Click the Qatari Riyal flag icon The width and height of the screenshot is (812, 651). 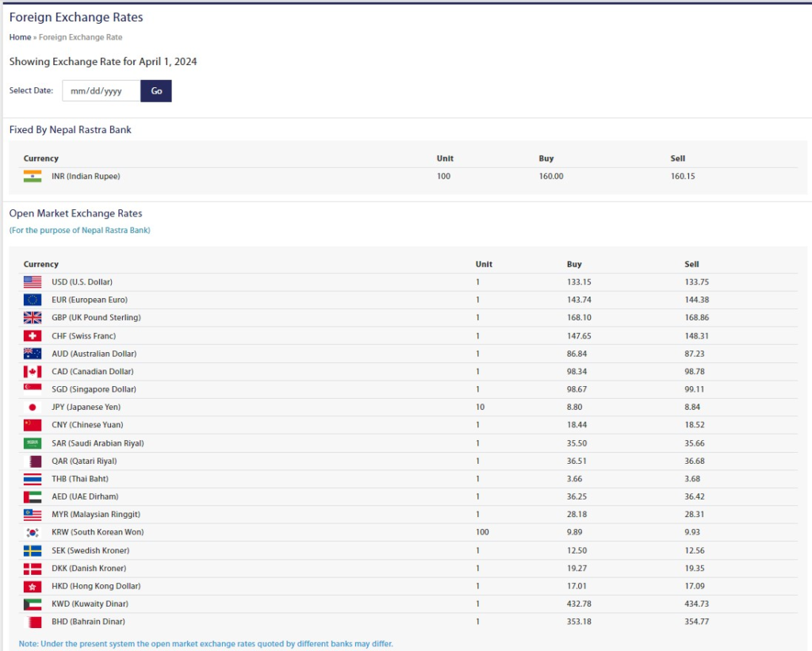(x=33, y=461)
